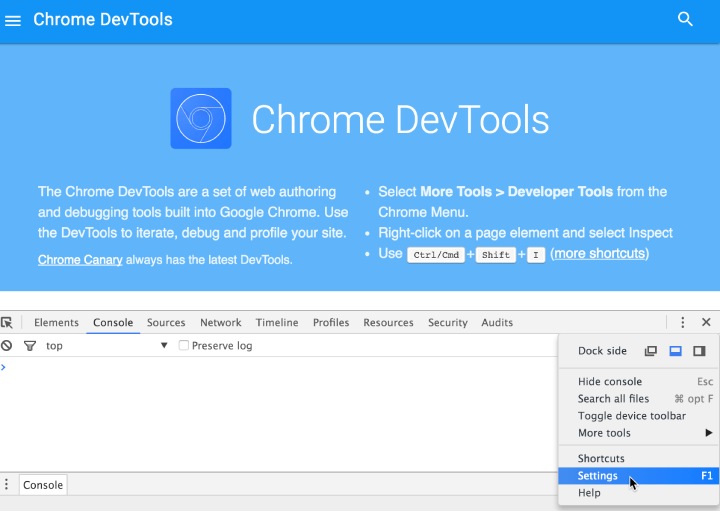Click the I key label
The width and height of the screenshot is (720, 511).
[536, 255]
